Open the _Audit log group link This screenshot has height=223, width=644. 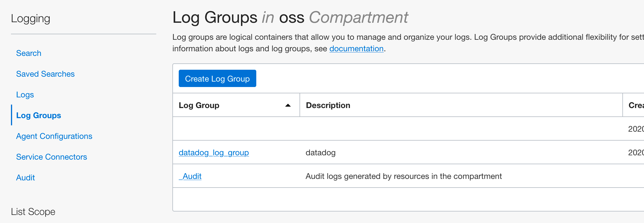pos(190,176)
